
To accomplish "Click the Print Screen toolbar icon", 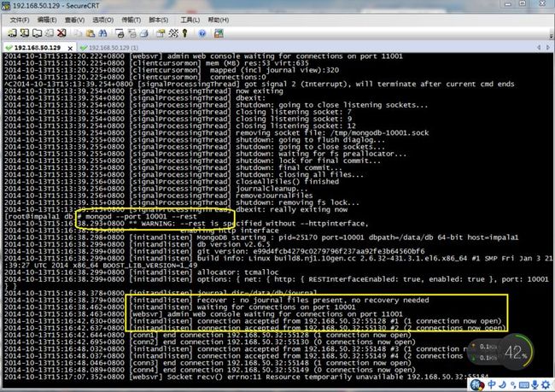I will 120,33.
